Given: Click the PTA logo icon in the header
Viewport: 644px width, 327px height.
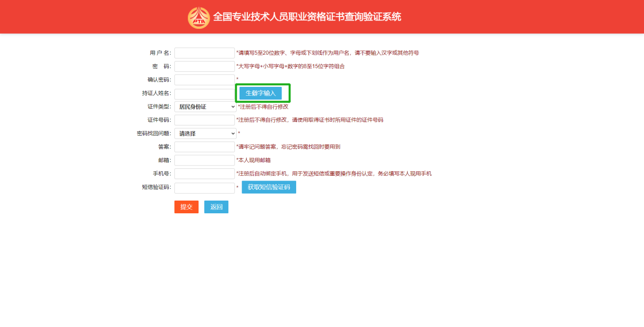Looking at the screenshot, I should tap(198, 16).
